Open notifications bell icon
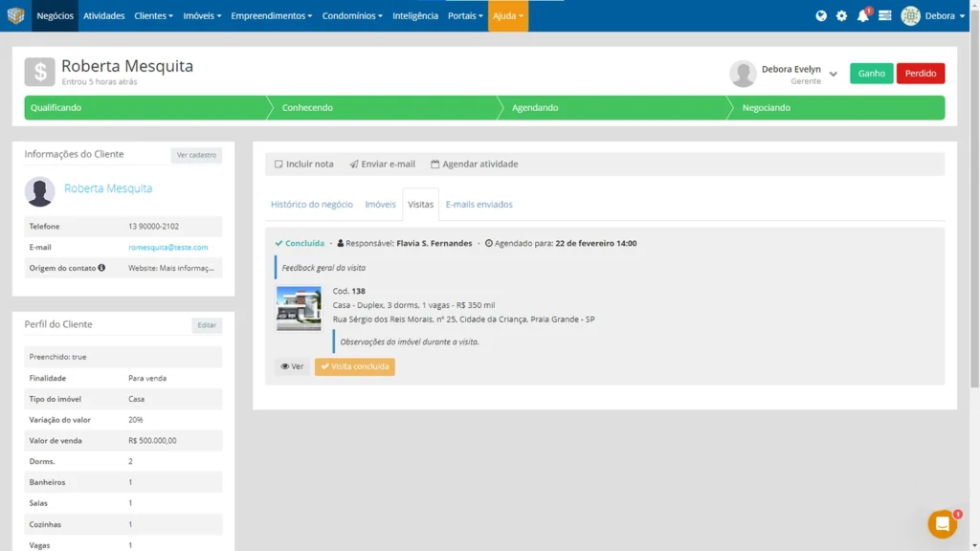The height and width of the screenshot is (551, 980). [x=862, y=15]
